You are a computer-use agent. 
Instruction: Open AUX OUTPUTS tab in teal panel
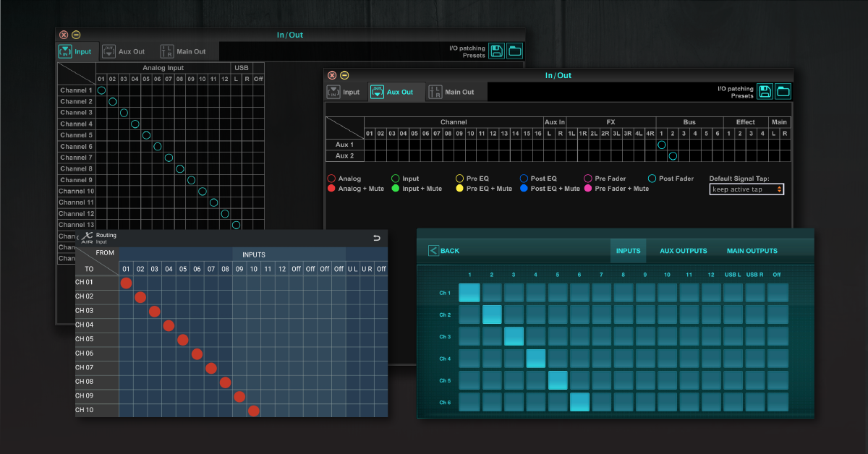point(684,251)
